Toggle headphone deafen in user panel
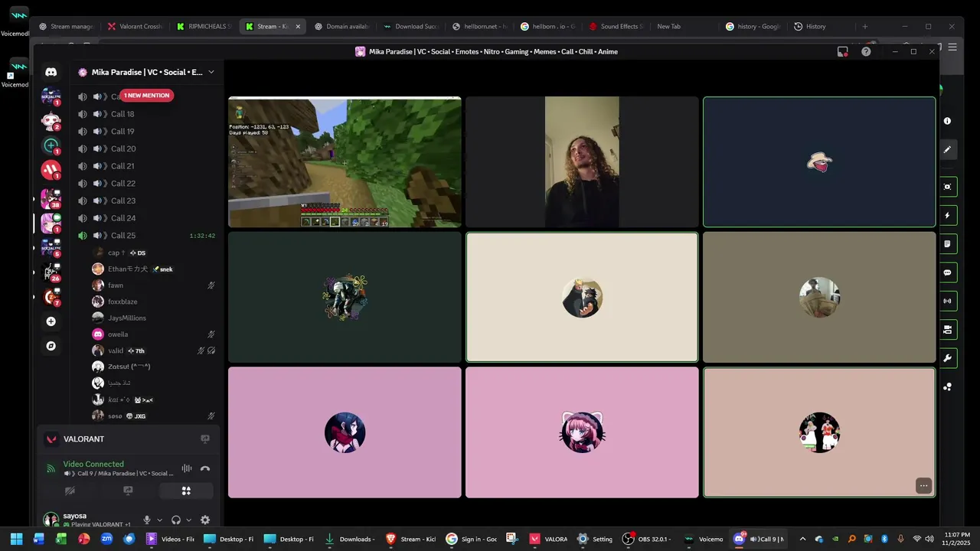980x551 pixels. [x=176, y=520]
